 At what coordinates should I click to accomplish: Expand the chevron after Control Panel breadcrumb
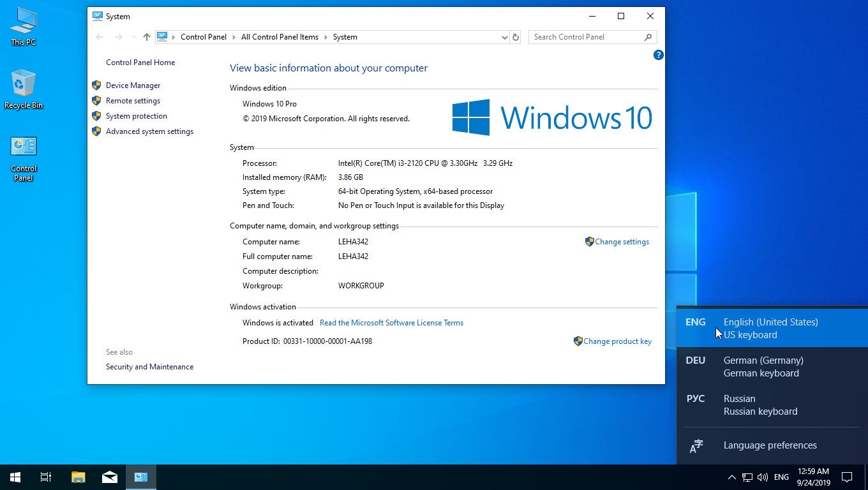point(234,37)
